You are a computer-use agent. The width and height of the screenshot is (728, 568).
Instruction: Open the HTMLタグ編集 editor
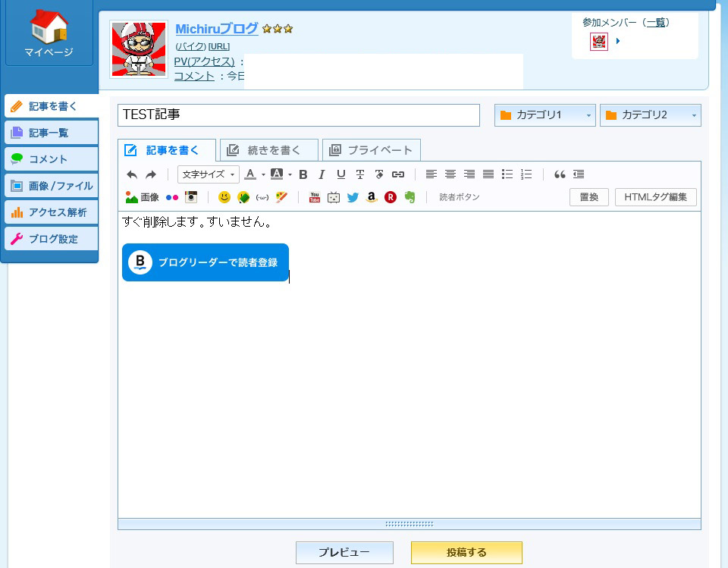click(x=655, y=197)
